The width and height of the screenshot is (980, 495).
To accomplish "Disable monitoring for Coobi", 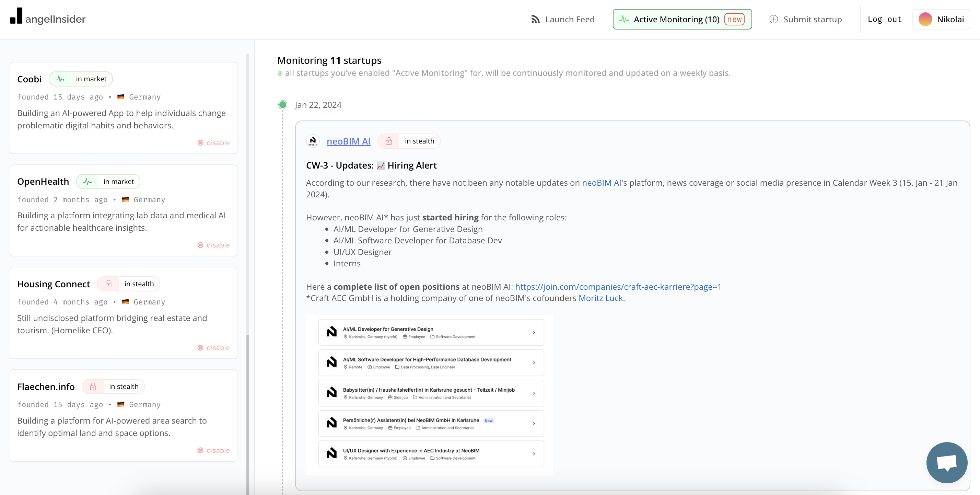I will click(x=213, y=143).
